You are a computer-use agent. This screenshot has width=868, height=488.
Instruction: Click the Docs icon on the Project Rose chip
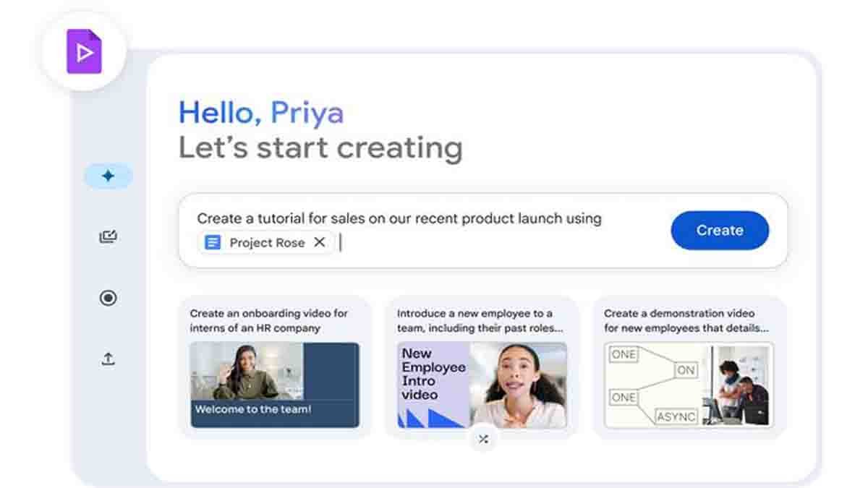(213, 242)
